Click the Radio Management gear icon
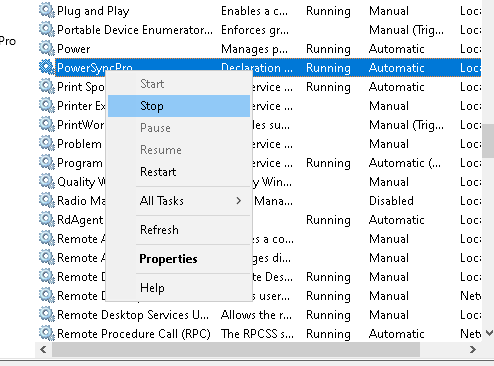Image resolution: width=494 pixels, height=366 pixels. [47, 200]
